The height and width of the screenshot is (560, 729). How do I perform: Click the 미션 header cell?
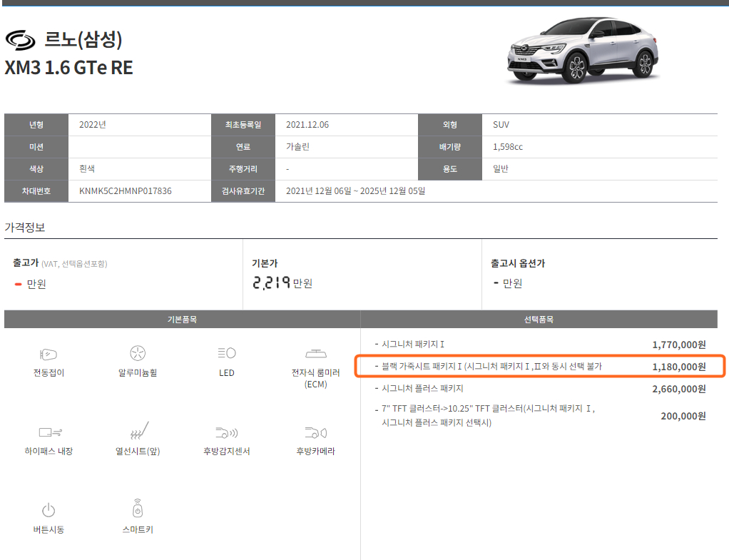click(36, 147)
